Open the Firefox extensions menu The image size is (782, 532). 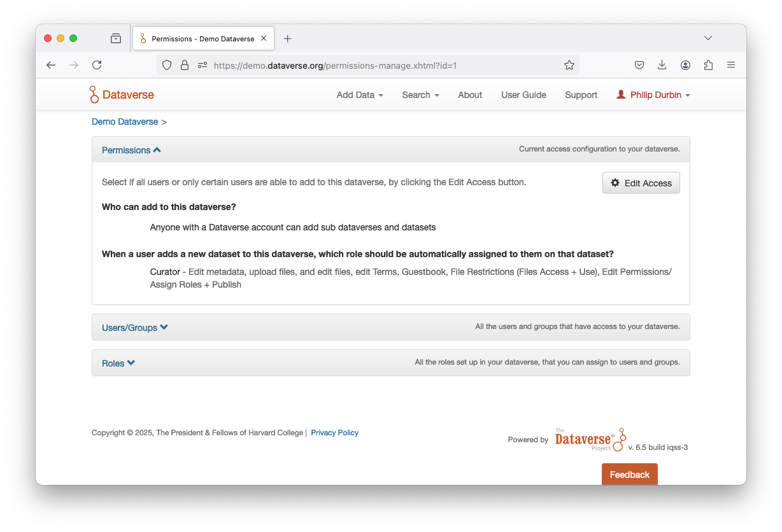pos(708,65)
